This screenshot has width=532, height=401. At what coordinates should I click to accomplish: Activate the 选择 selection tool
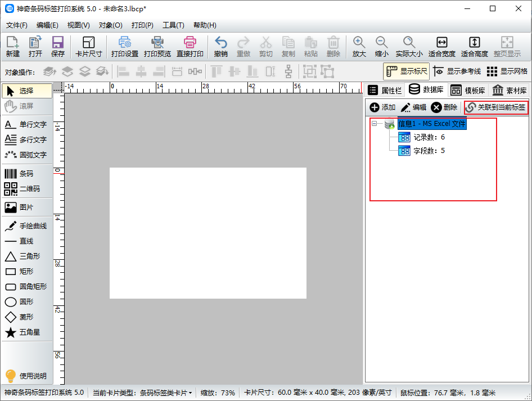[27, 91]
